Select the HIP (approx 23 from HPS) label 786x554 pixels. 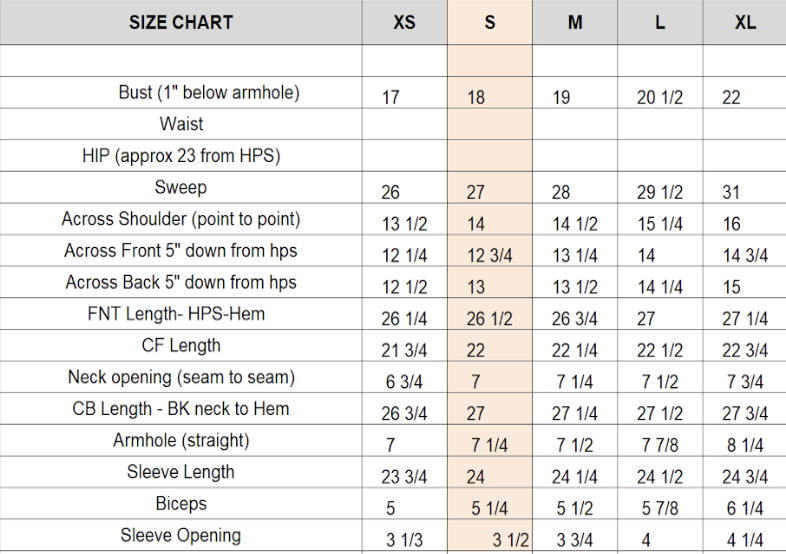coord(181,156)
